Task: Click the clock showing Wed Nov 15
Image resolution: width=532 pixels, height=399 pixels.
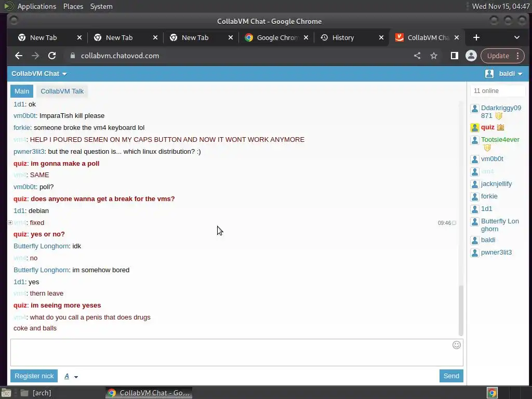Action: point(500,6)
